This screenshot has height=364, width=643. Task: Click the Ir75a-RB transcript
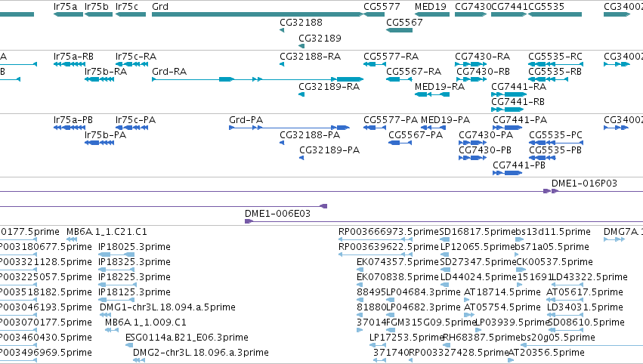70,64
